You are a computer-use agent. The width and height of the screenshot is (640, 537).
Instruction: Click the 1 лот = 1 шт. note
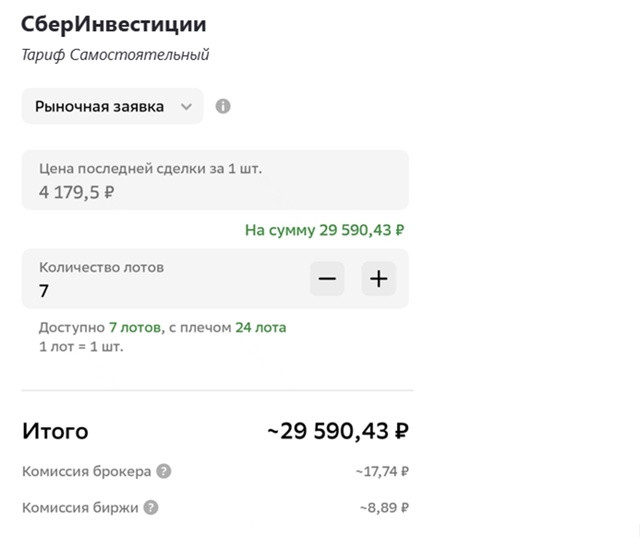81,347
